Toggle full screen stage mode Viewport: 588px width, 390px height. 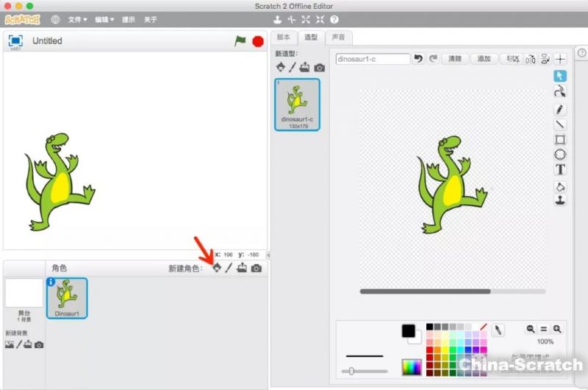click(x=15, y=40)
